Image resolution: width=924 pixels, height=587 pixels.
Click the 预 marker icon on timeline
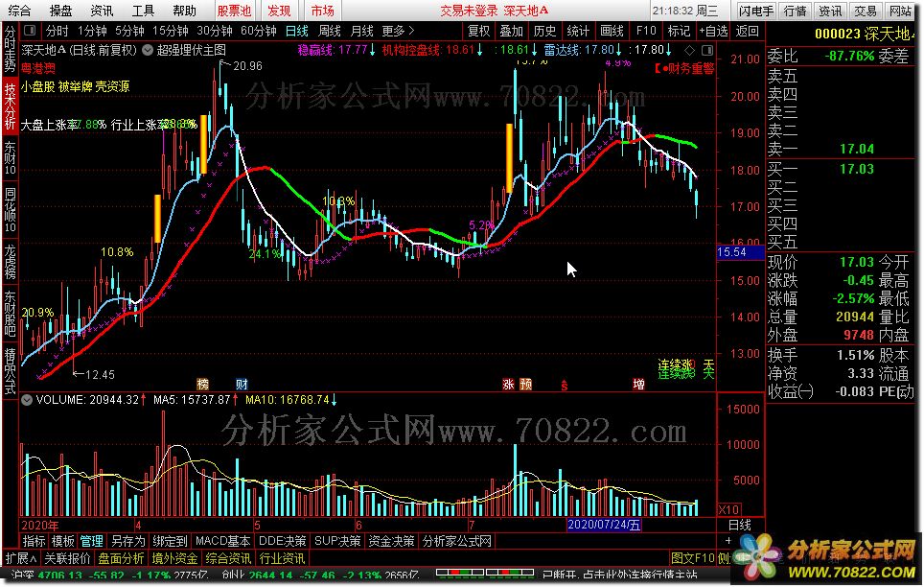(525, 385)
